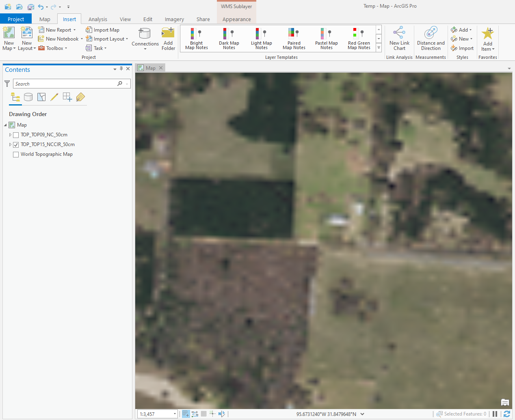515x420 pixels.
Task: Select the List By Editing pencil icon
Action: pos(54,97)
